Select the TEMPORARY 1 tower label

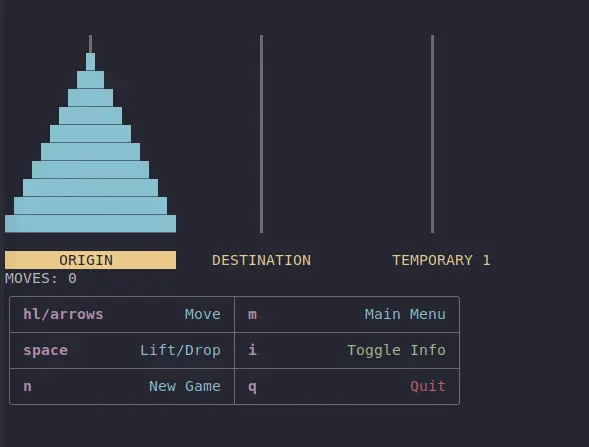441,260
